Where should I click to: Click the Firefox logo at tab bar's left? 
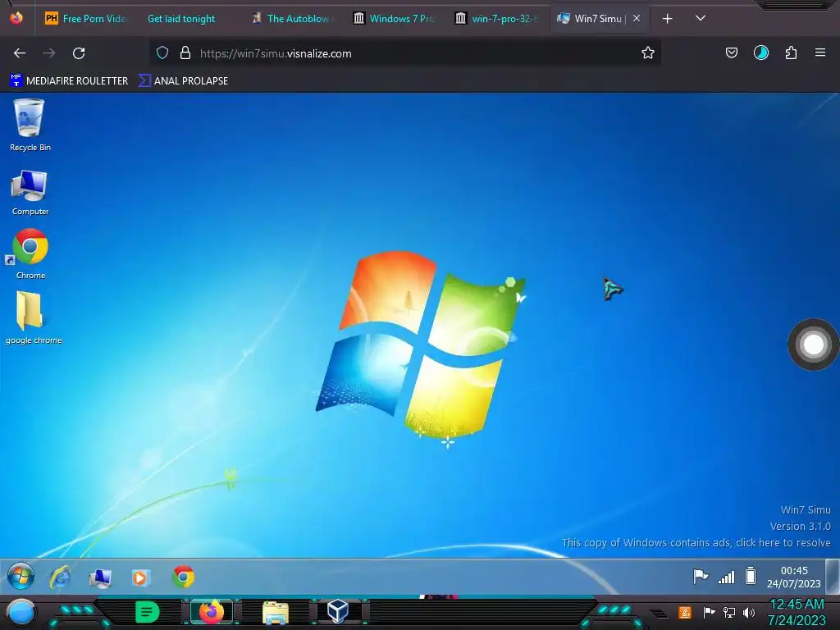coord(16,18)
